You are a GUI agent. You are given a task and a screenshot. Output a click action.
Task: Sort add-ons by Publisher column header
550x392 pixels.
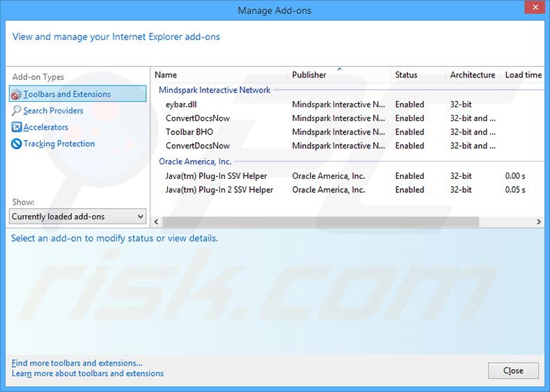click(339, 75)
